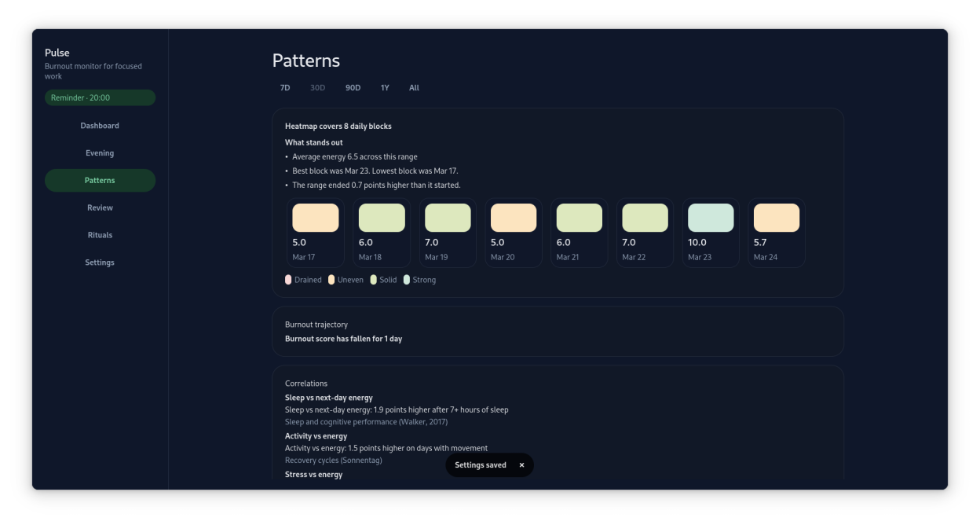Switch range to All
Screen dimensions: 980x525
pyautogui.click(x=414, y=88)
